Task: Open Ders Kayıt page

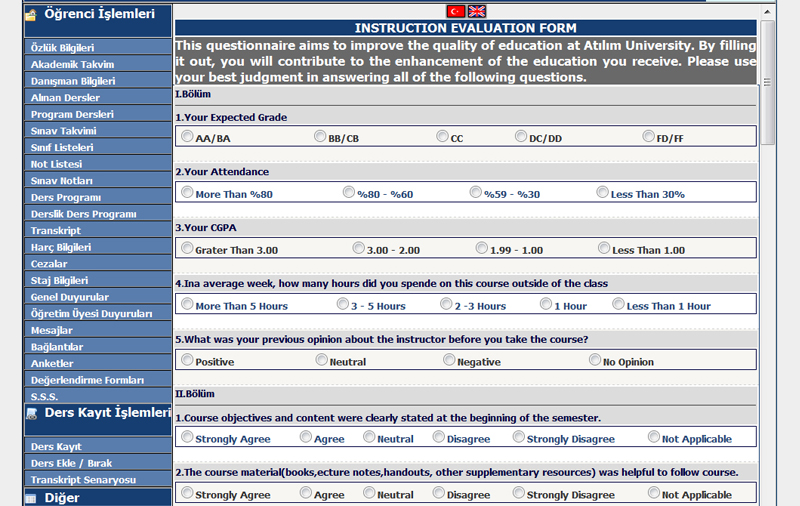Action: coord(97,446)
